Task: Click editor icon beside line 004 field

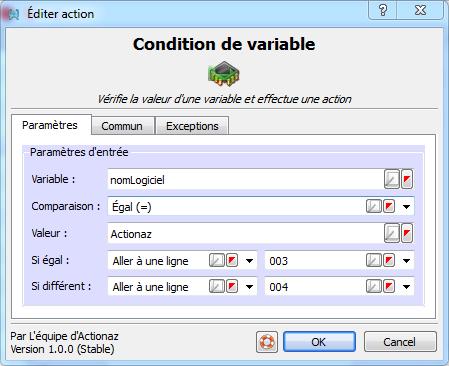Action: 374,286
